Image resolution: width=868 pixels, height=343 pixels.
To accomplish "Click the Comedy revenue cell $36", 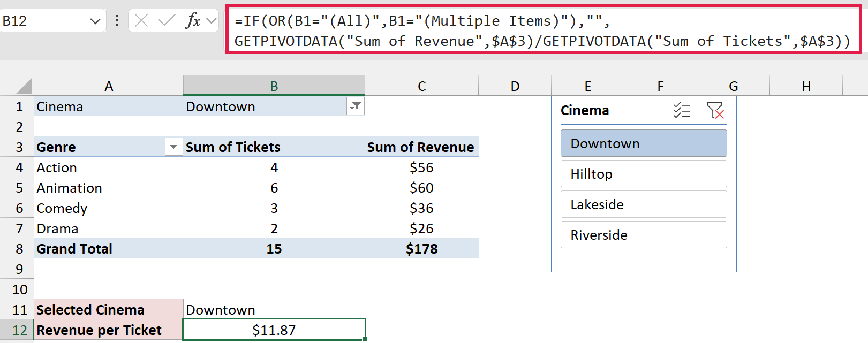I will [422, 208].
